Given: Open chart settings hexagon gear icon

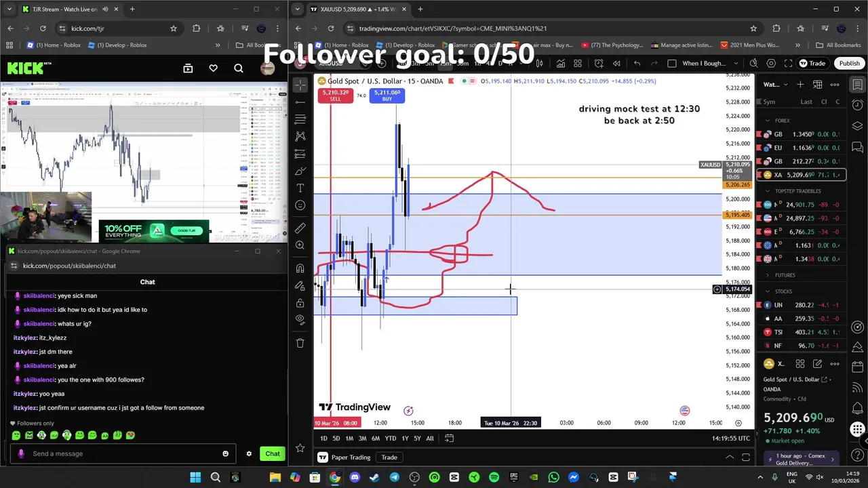Looking at the screenshot, I should tap(772, 63).
